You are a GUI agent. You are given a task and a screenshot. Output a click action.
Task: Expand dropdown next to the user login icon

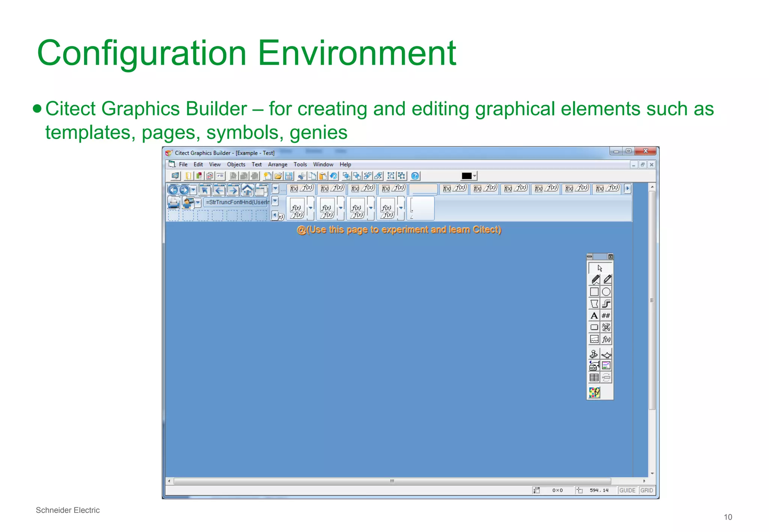[198, 203]
